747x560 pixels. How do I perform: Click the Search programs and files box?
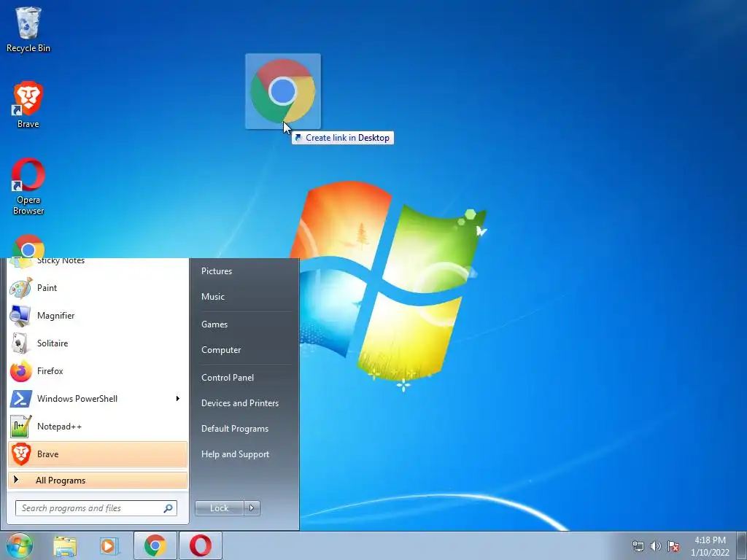[x=96, y=508]
